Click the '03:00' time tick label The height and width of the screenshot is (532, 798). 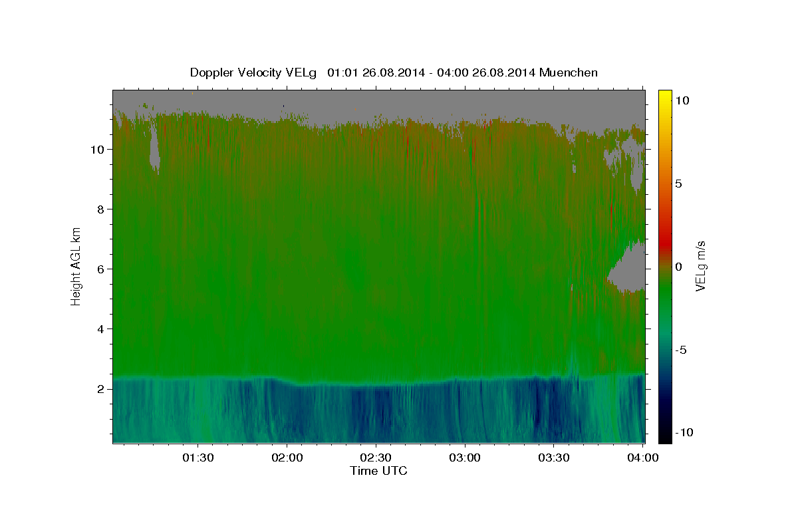pyautogui.click(x=464, y=458)
